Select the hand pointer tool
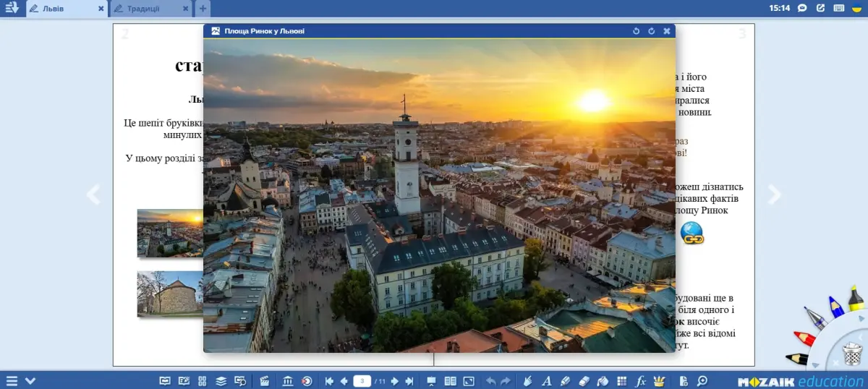 click(x=527, y=380)
